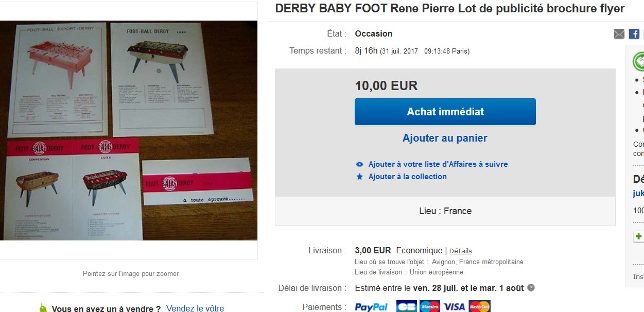Share the listing via the Facebook icon
The height and width of the screenshot is (312, 644).
point(634,34)
